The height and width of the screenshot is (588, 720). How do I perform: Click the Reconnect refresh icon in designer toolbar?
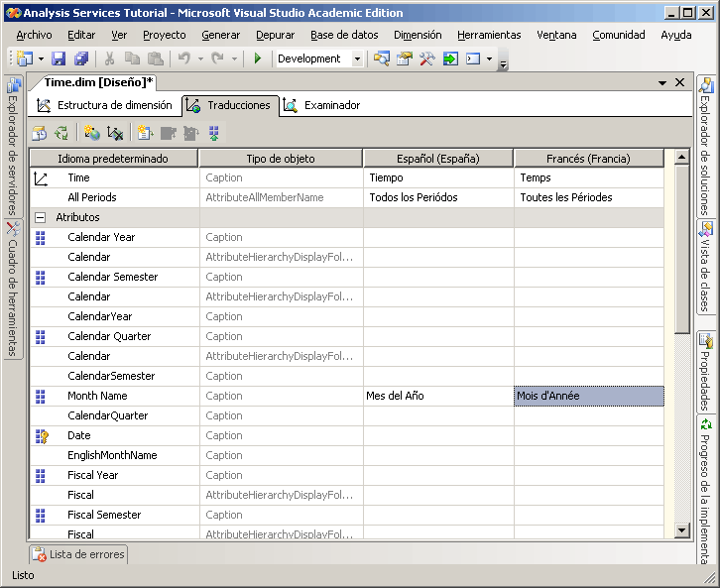(61, 133)
